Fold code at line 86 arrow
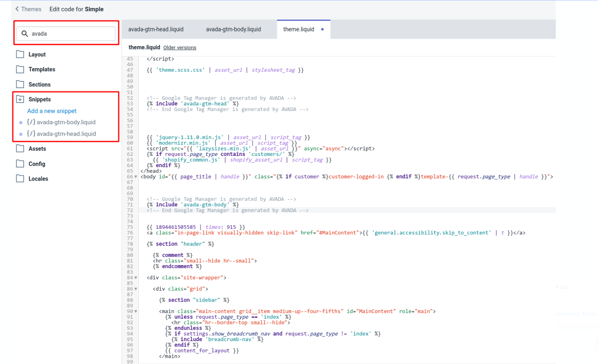Image resolution: width=598 pixels, height=364 pixels. click(x=136, y=289)
